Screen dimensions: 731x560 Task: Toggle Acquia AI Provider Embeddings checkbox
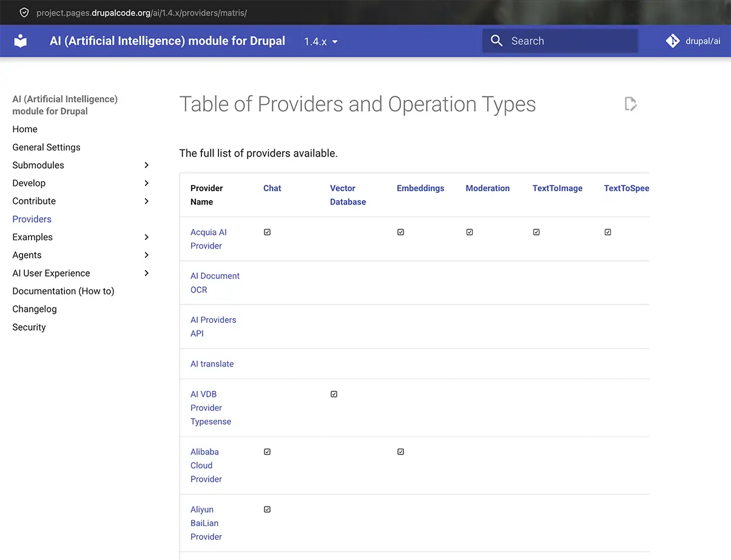pos(400,232)
